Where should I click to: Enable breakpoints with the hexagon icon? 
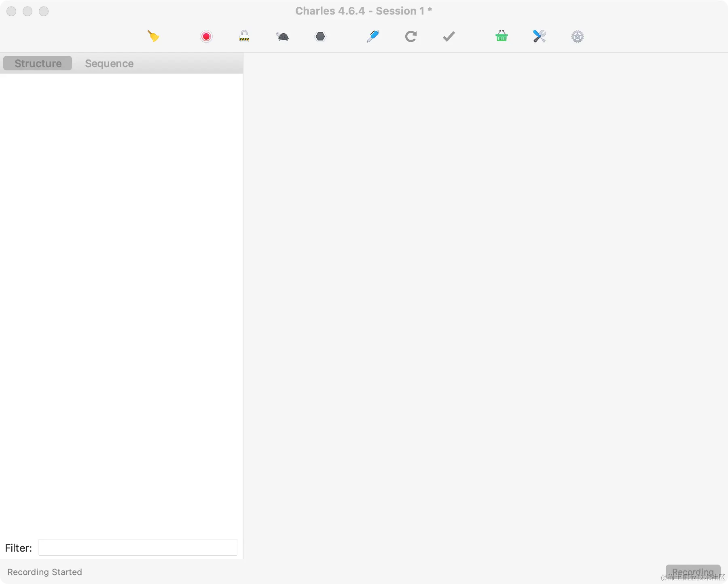pos(320,36)
